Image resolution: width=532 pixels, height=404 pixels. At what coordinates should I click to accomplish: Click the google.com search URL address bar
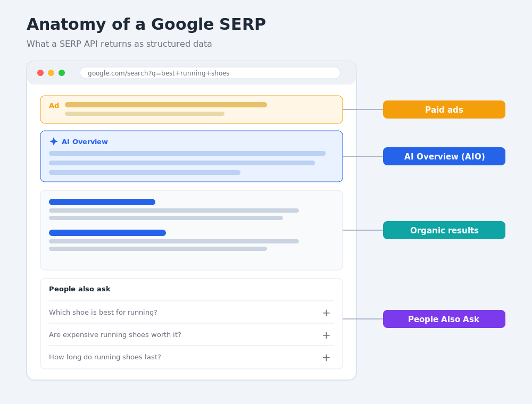pos(210,73)
